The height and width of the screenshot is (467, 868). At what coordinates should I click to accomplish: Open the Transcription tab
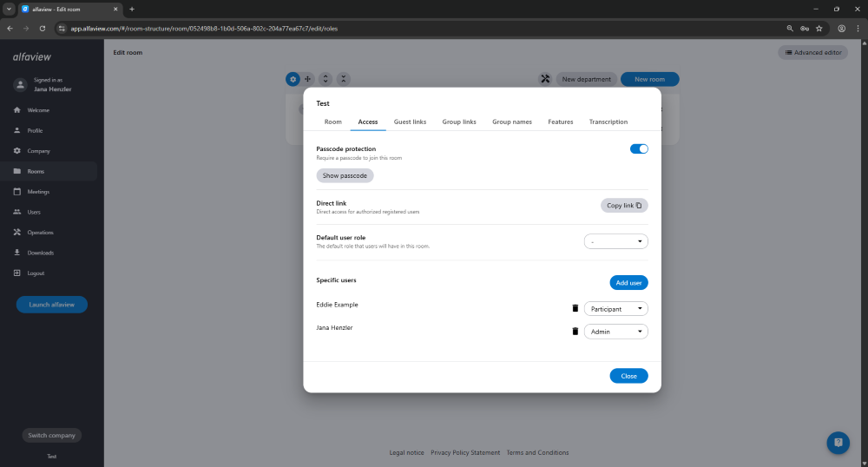tap(608, 122)
